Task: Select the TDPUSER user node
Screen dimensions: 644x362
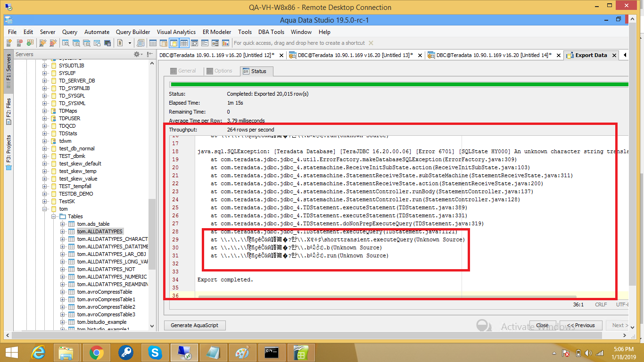Action: [x=69, y=118]
